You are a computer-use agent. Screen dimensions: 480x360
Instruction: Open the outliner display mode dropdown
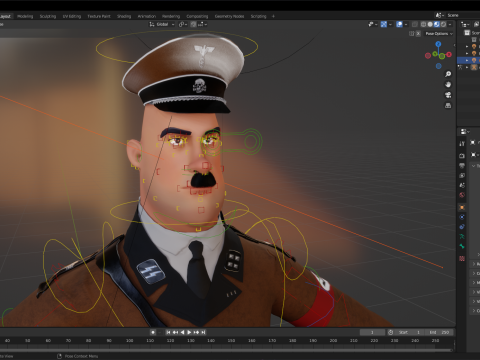pyautogui.click(x=465, y=24)
